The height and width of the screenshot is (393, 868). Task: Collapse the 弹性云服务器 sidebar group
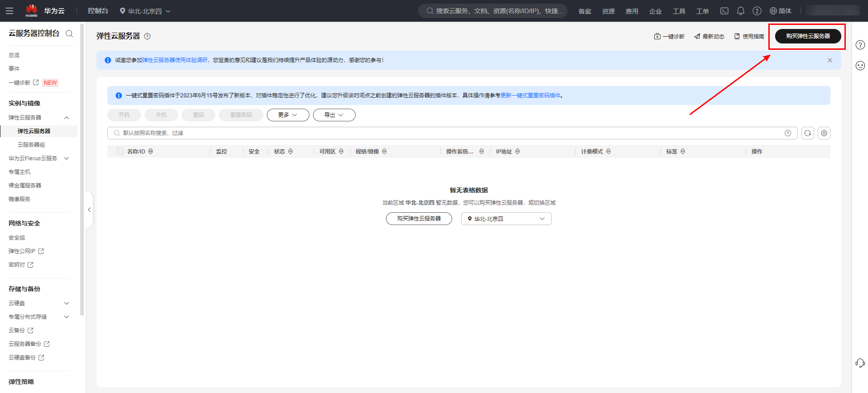coord(67,118)
